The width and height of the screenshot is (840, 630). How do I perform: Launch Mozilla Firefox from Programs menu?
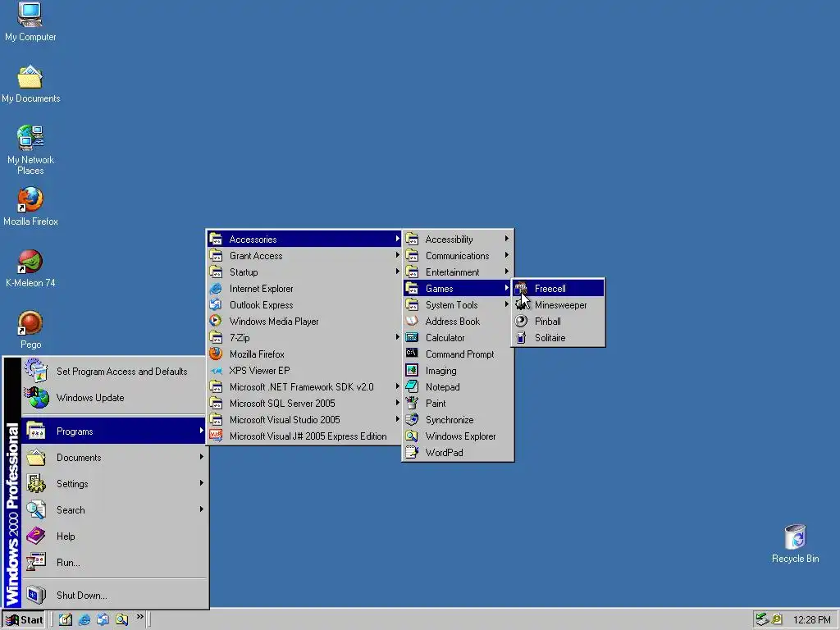point(304,354)
